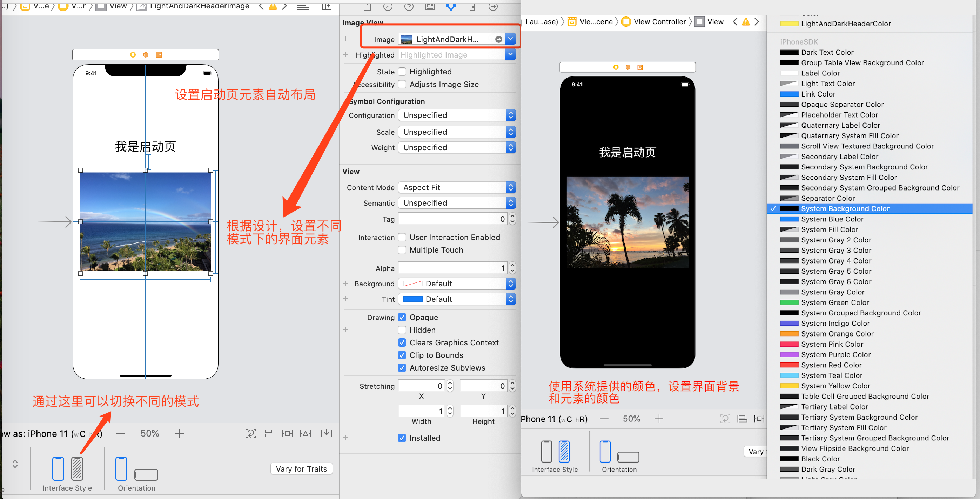Select LightAndDarkHeaderColor from color list

point(846,23)
